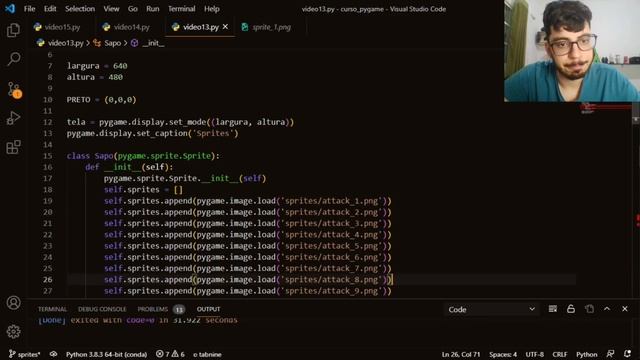Open the Manage gear settings icon
Viewport: 640px width, 360px height.
[13, 331]
